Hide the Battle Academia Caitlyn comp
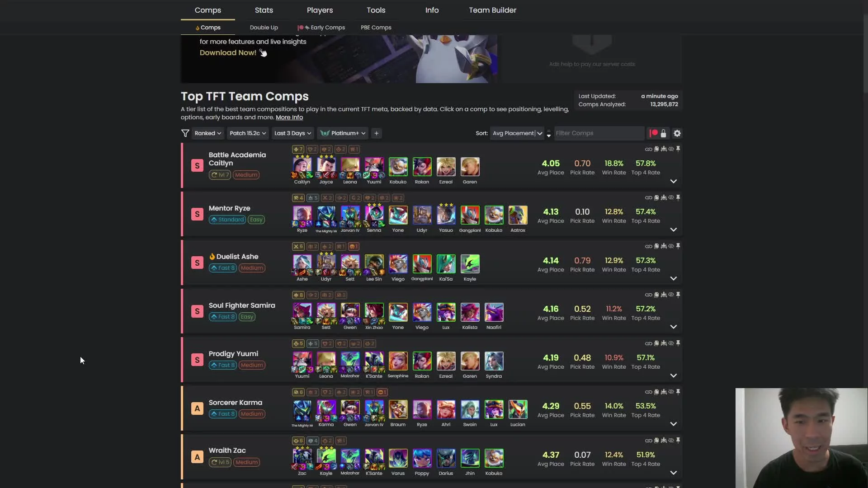 [x=671, y=149]
